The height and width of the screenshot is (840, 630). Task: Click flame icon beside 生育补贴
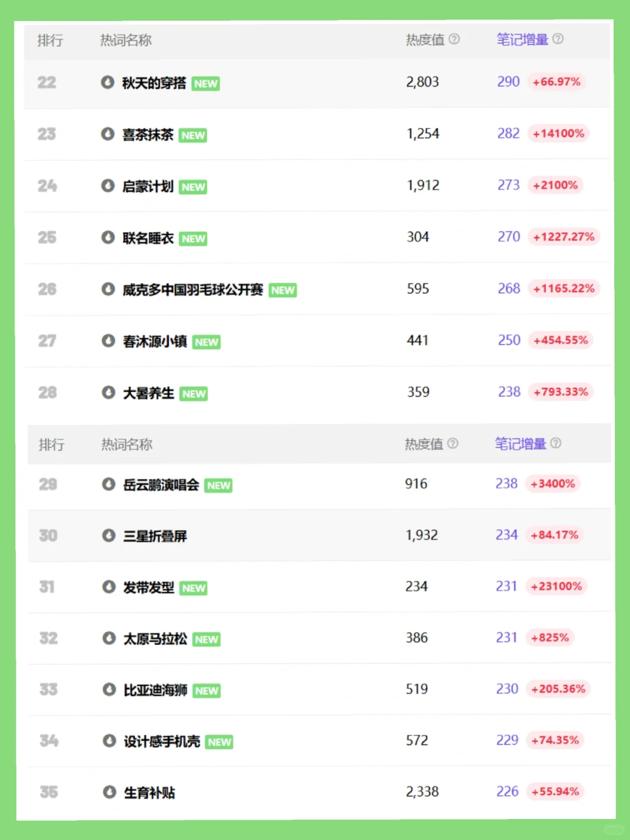tap(109, 792)
